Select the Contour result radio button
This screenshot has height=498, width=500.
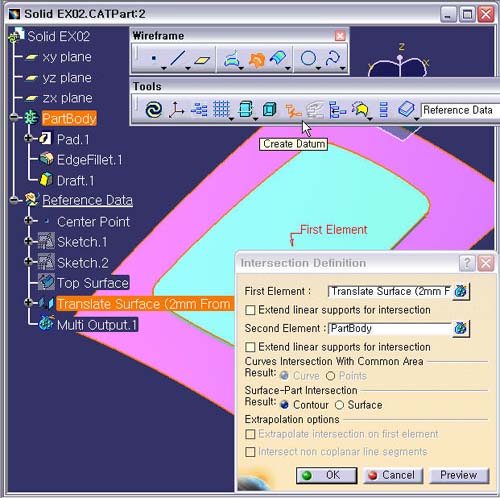(284, 405)
